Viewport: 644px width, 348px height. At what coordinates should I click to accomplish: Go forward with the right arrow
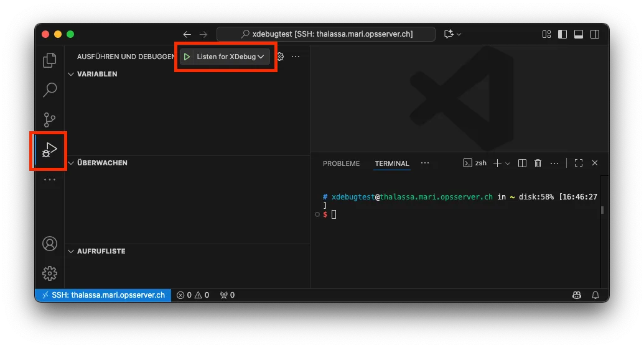tap(203, 34)
